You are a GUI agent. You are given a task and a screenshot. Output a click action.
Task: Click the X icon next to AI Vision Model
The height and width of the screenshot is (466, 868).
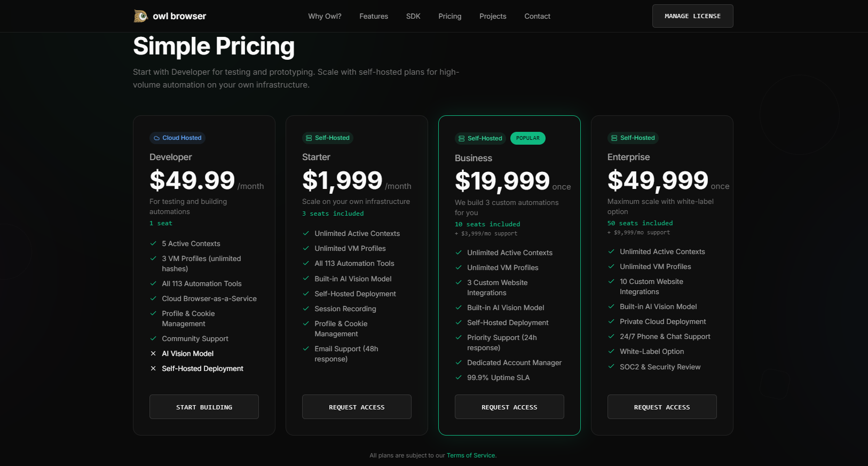pyautogui.click(x=153, y=353)
